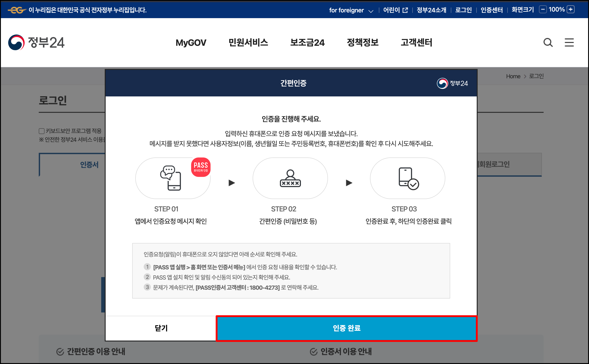Open the MyGOV menu
Viewport: 589px width, 364px height.
[191, 43]
